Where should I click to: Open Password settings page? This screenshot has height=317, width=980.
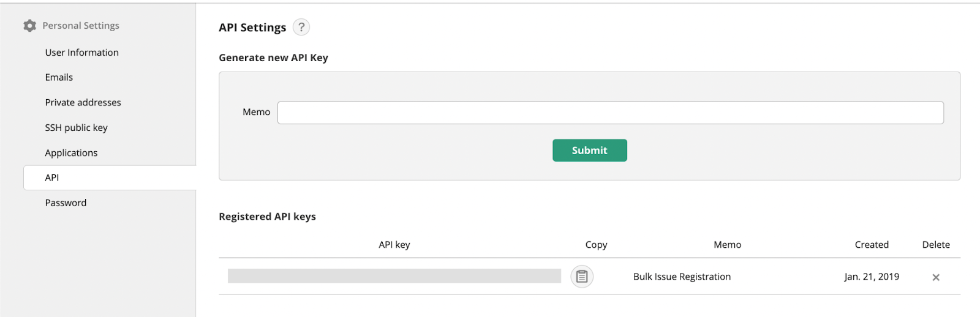(x=66, y=203)
